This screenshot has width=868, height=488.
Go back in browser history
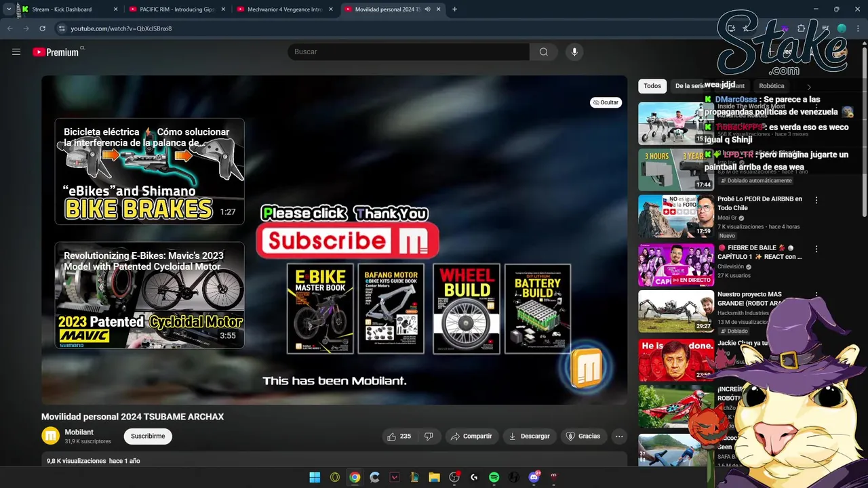[x=9, y=28]
